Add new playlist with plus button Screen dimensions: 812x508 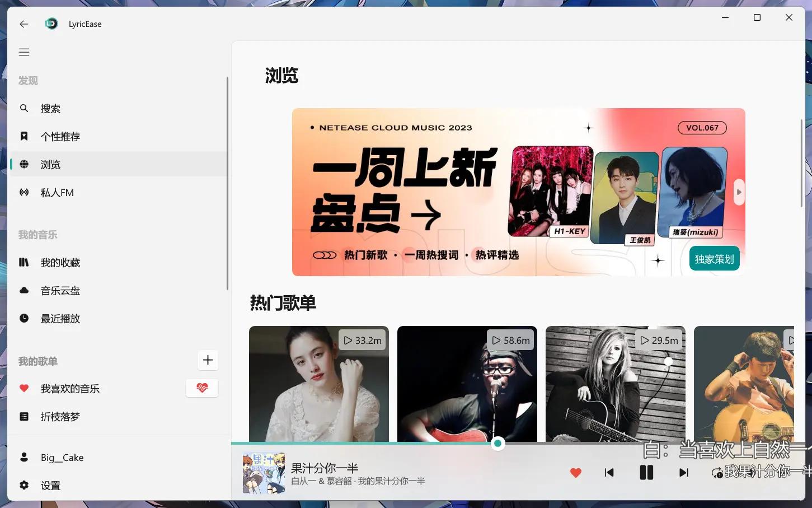pyautogui.click(x=208, y=360)
